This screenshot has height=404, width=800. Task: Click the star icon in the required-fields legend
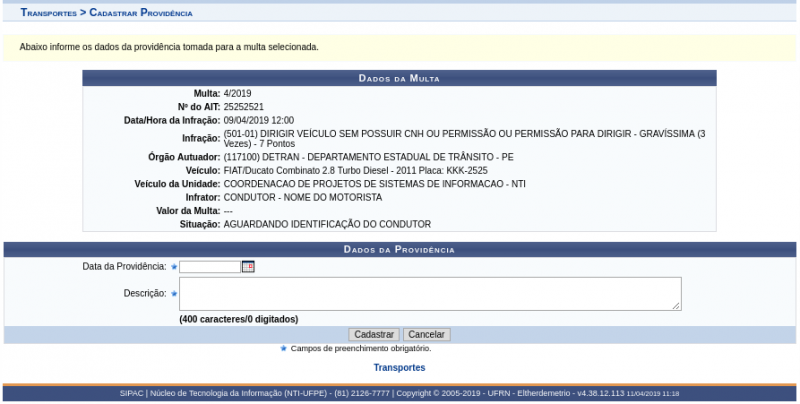[283, 349]
